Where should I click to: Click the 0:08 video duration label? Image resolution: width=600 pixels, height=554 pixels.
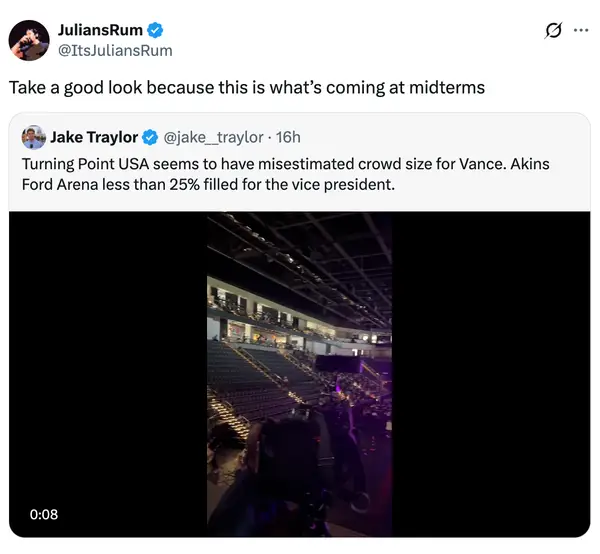(x=43, y=515)
